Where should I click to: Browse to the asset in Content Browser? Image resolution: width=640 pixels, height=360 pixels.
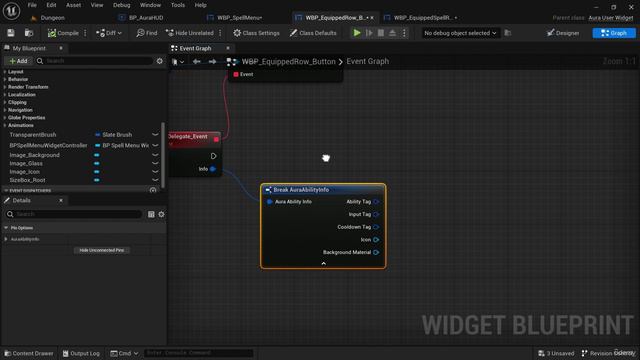point(29,33)
